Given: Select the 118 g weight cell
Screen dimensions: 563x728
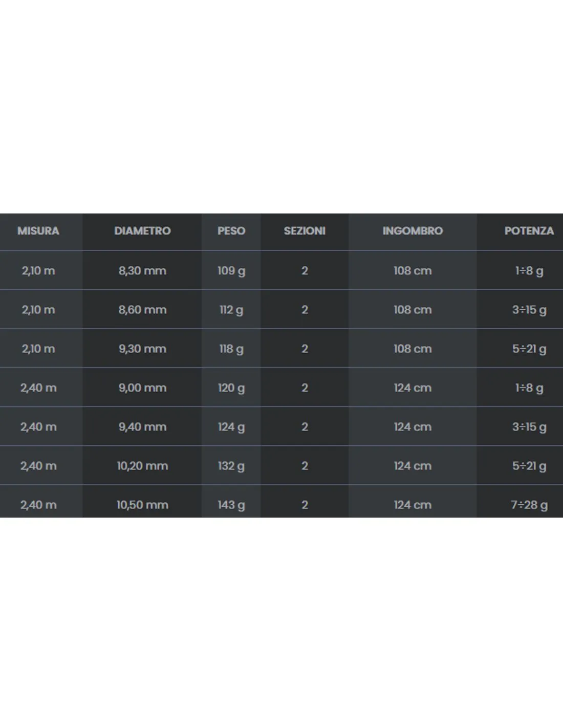Looking at the screenshot, I should tap(231, 349).
